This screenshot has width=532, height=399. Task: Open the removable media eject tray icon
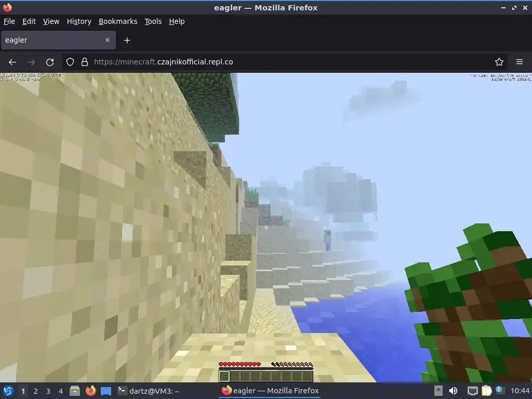[x=438, y=391]
